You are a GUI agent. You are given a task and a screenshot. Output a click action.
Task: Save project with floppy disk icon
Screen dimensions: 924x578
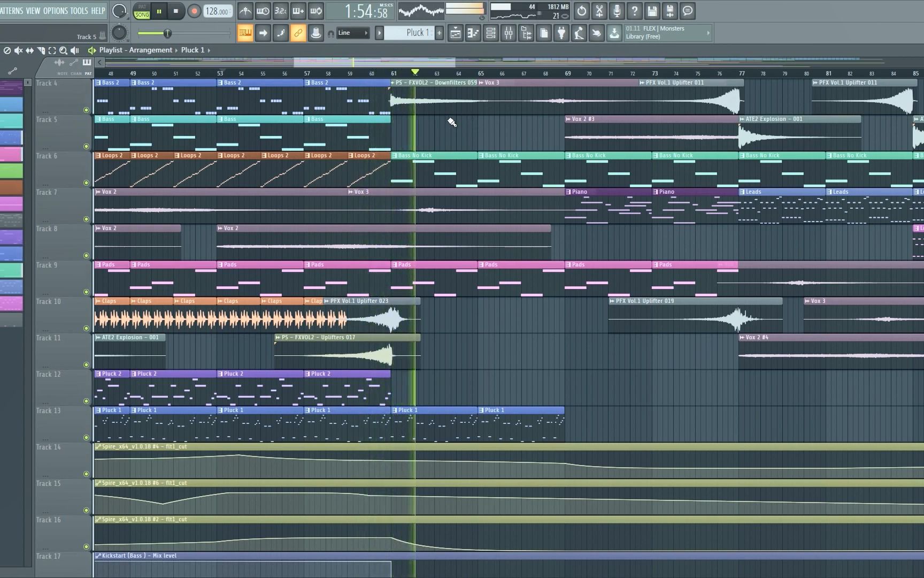(652, 11)
